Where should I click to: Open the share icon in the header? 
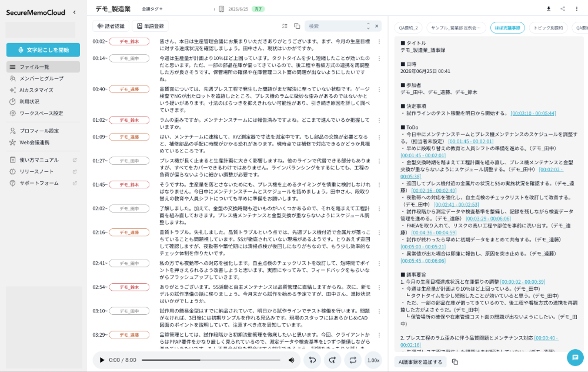tap(563, 9)
